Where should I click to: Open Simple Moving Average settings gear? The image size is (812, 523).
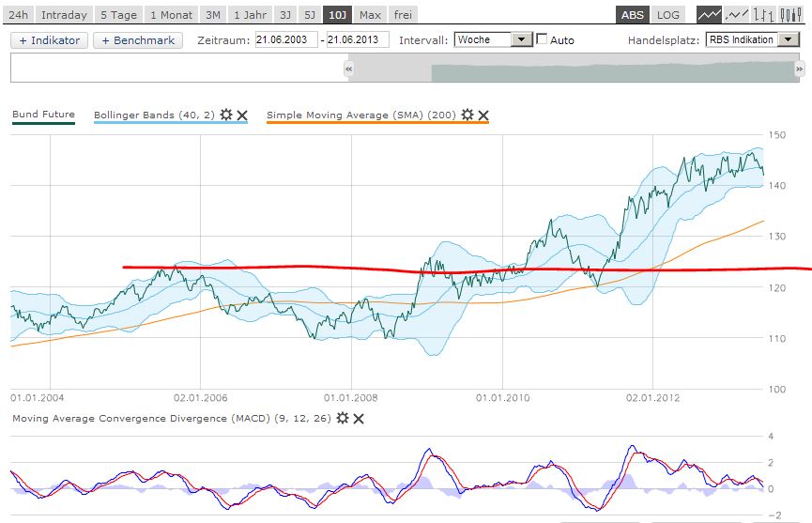467,115
